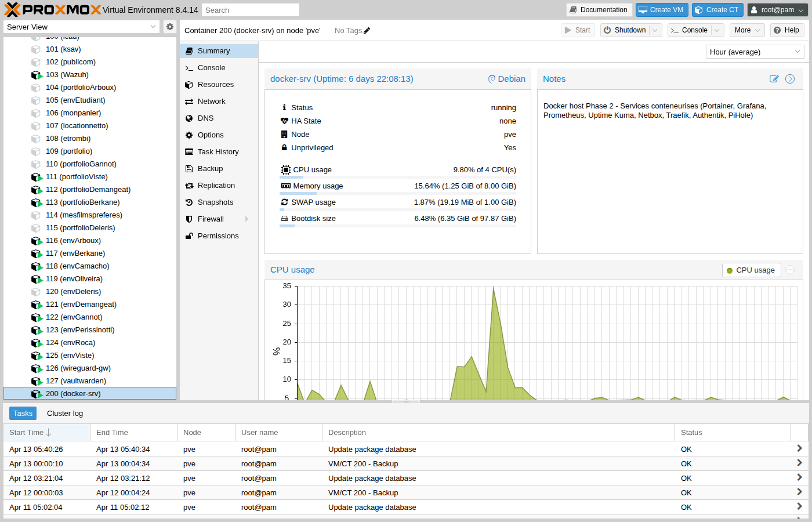Screen dimensions: 812x522
Task: Click the Memory usage progress bar
Action: pyautogui.click(x=398, y=193)
